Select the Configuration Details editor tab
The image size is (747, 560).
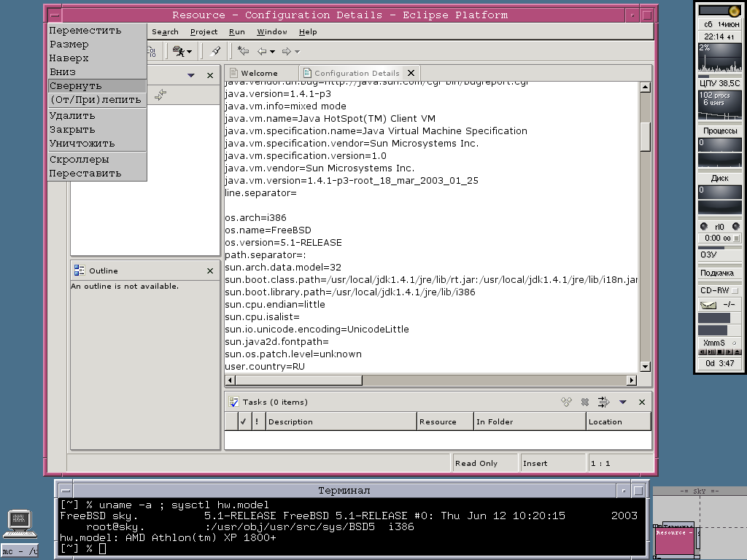(356, 73)
